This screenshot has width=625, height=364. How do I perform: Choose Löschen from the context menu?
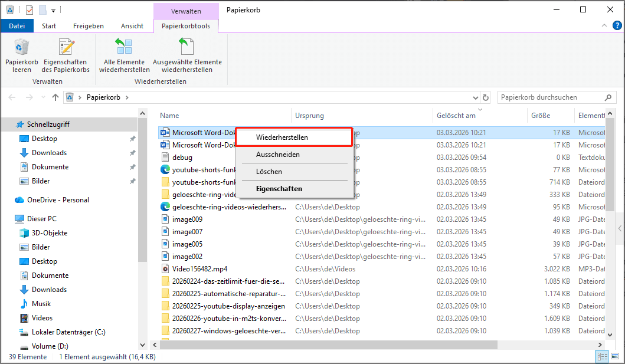tap(269, 172)
